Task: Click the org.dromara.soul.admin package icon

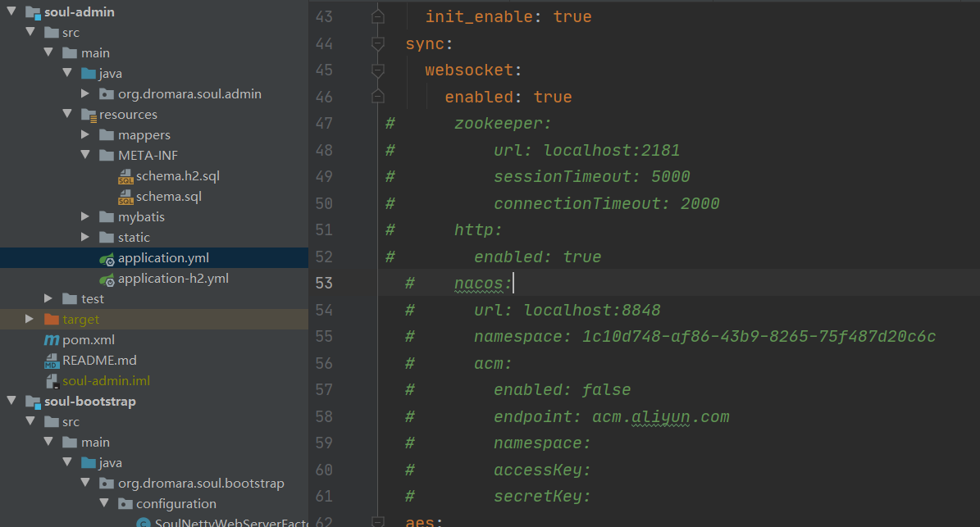Action: pos(107,94)
